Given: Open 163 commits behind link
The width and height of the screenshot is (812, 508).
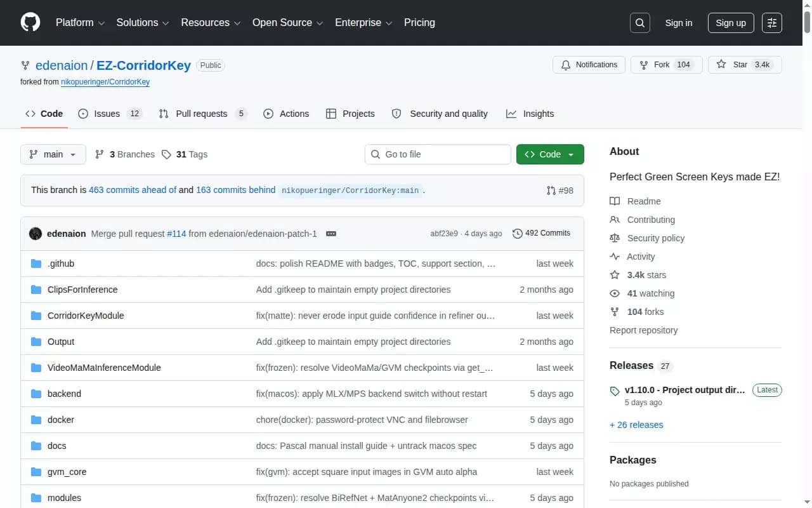Looking at the screenshot, I should click(236, 190).
